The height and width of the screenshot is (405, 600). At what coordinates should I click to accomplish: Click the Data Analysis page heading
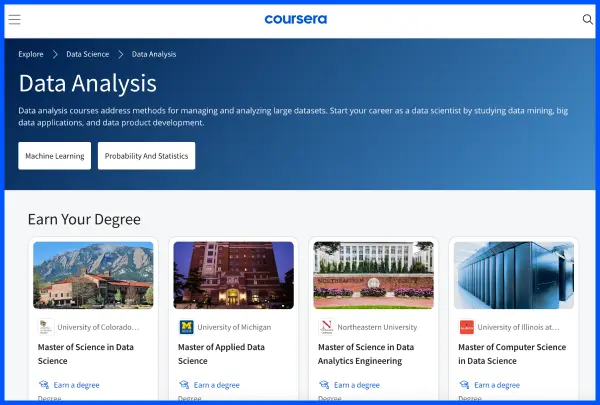[x=88, y=83]
